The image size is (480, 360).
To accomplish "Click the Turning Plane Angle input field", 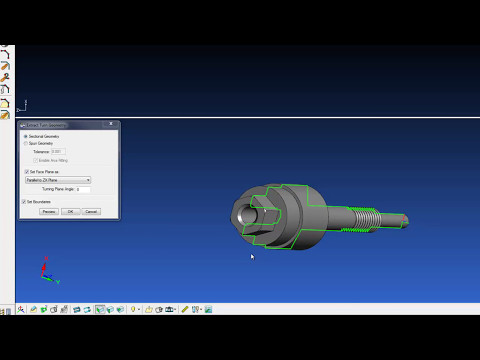I will tap(83, 189).
